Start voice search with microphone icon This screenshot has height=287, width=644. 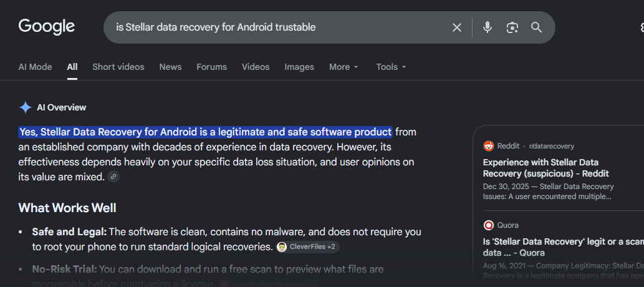pos(487,27)
